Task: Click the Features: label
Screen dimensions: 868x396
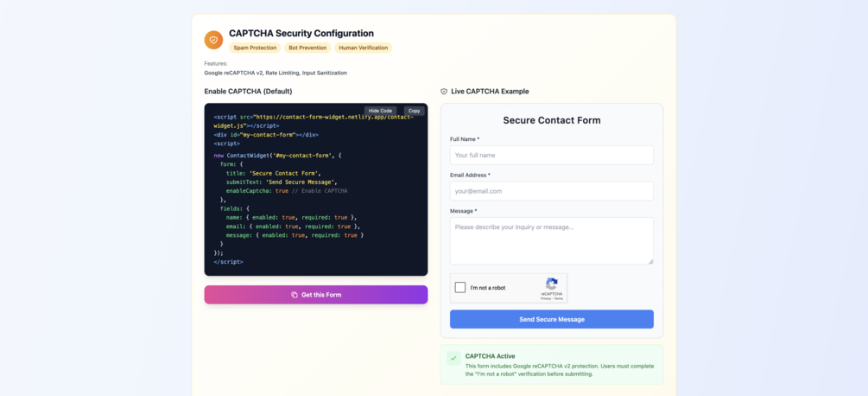Action: pyautogui.click(x=216, y=64)
